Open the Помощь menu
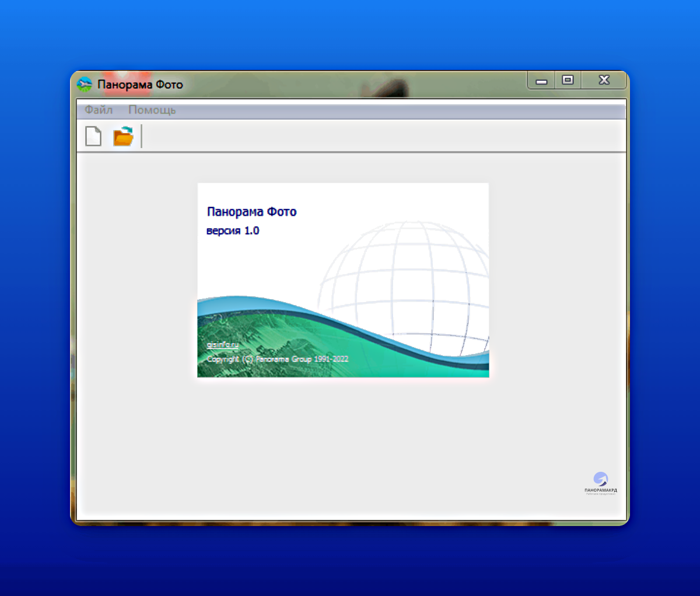This screenshot has height=596, width=700. (x=152, y=110)
